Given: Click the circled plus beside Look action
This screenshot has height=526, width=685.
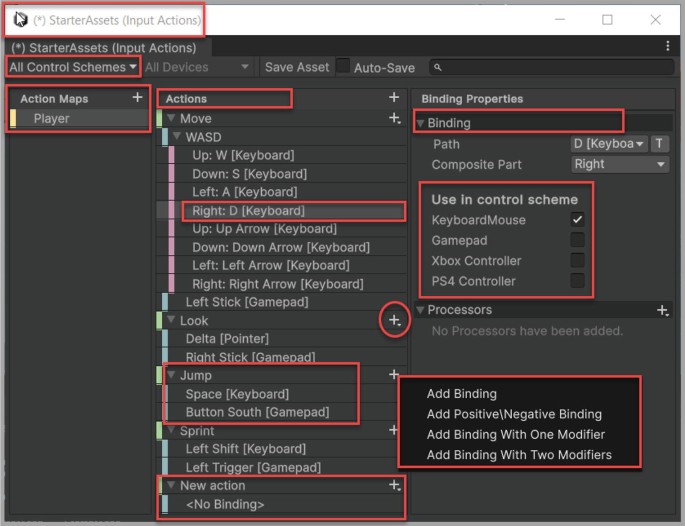Looking at the screenshot, I should (x=395, y=321).
